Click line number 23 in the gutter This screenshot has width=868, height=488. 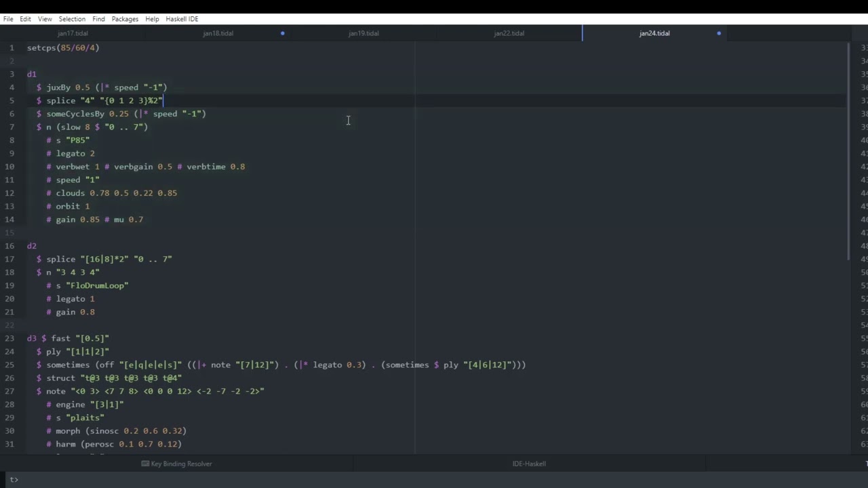coord(9,339)
